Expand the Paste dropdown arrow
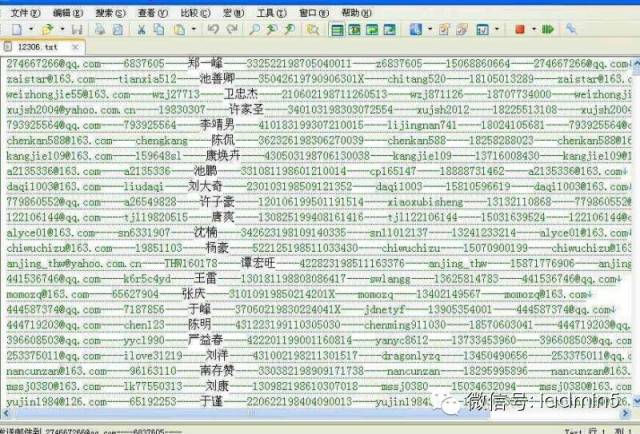This screenshot has width=640, height=434. (x=194, y=29)
